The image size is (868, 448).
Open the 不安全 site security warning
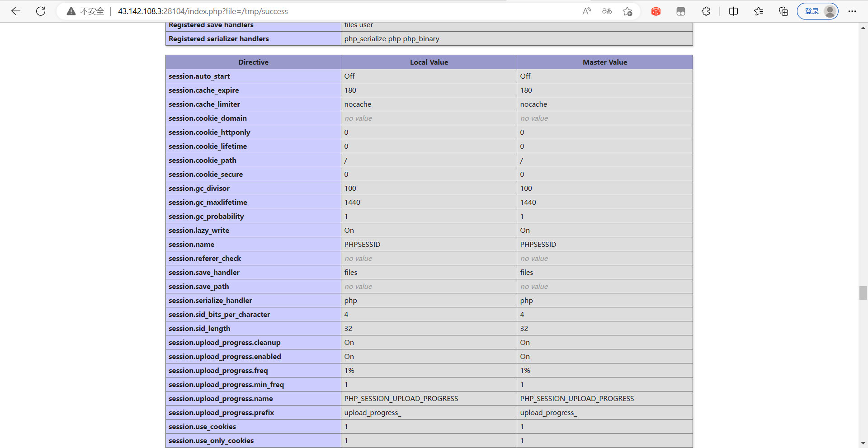(85, 11)
